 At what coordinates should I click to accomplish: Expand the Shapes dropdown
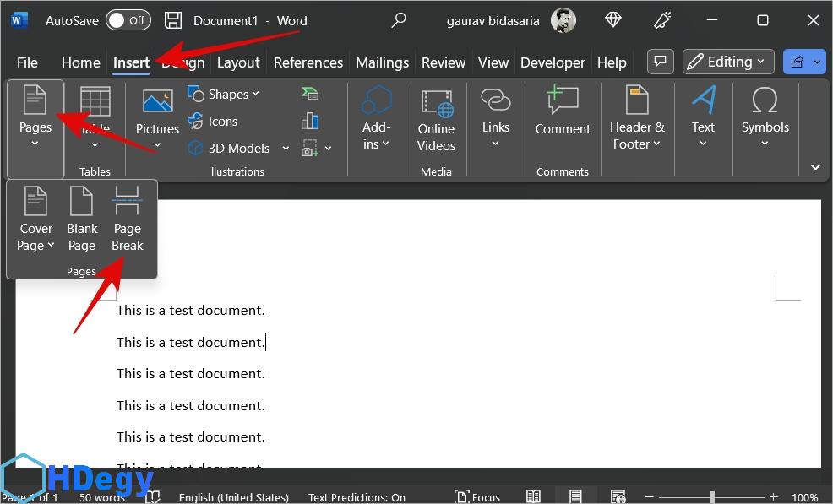(x=224, y=94)
